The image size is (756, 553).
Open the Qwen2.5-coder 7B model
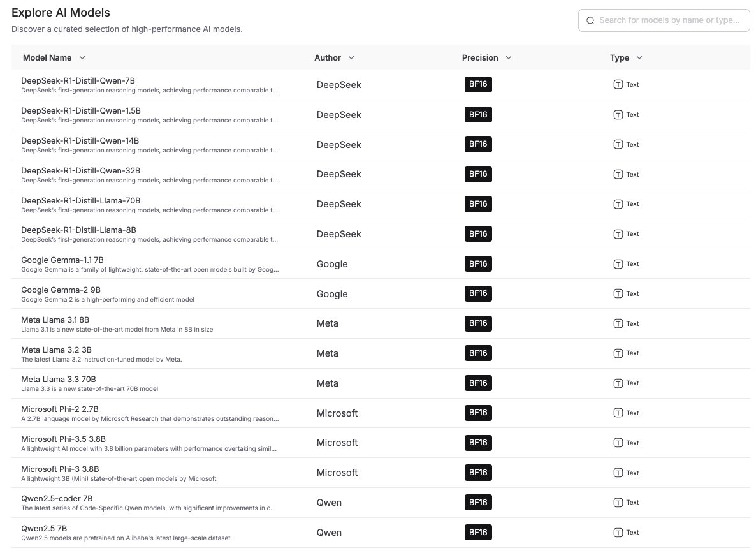point(57,499)
